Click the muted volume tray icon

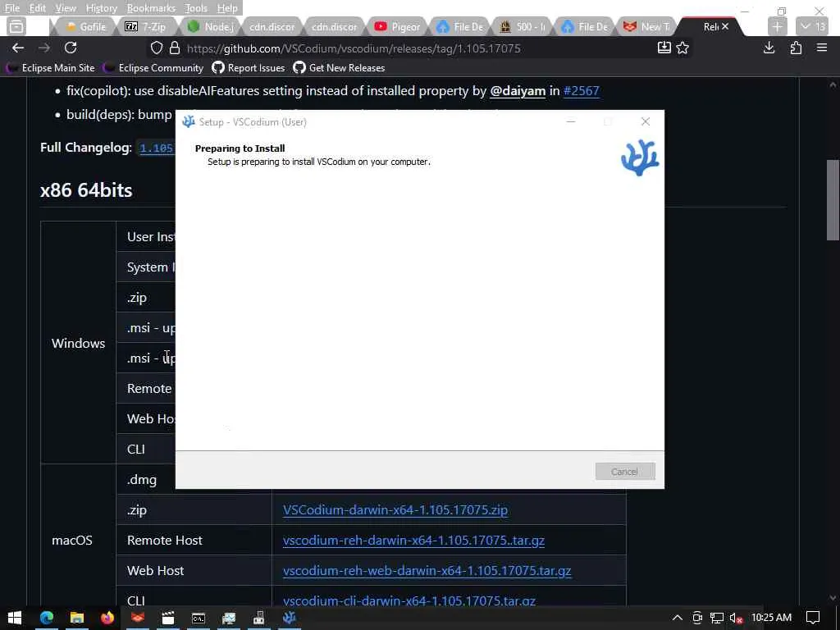coord(736,618)
